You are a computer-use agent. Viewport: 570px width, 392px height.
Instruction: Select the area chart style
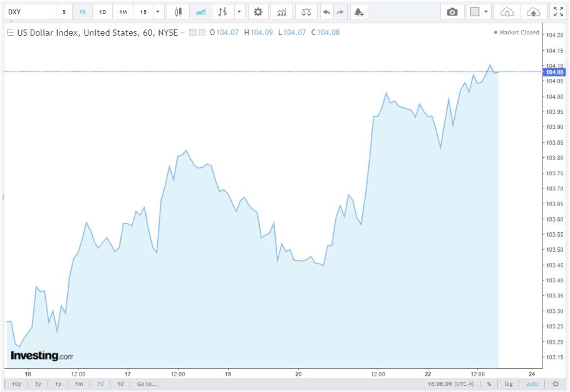200,12
